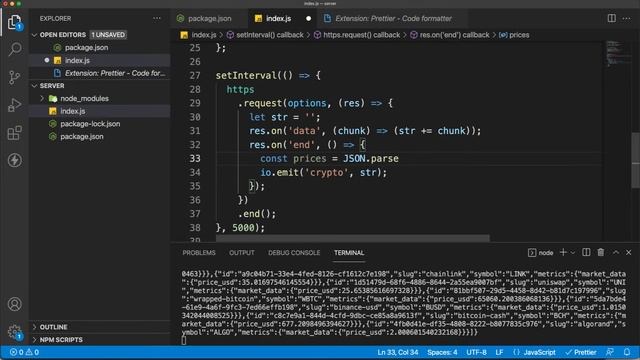Click the Prettier formatter status item
The width and height of the screenshot is (640, 360).
coord(581,352)
